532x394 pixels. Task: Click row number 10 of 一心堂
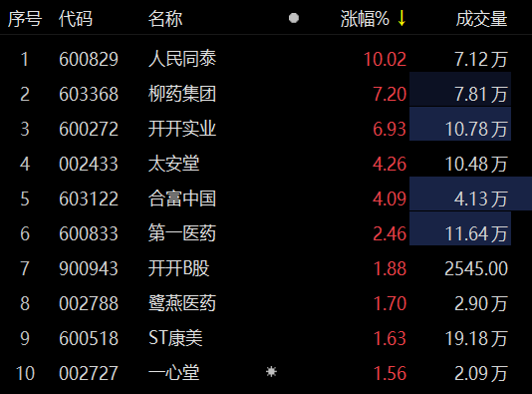pyautogui.click(x=25, y=374)
